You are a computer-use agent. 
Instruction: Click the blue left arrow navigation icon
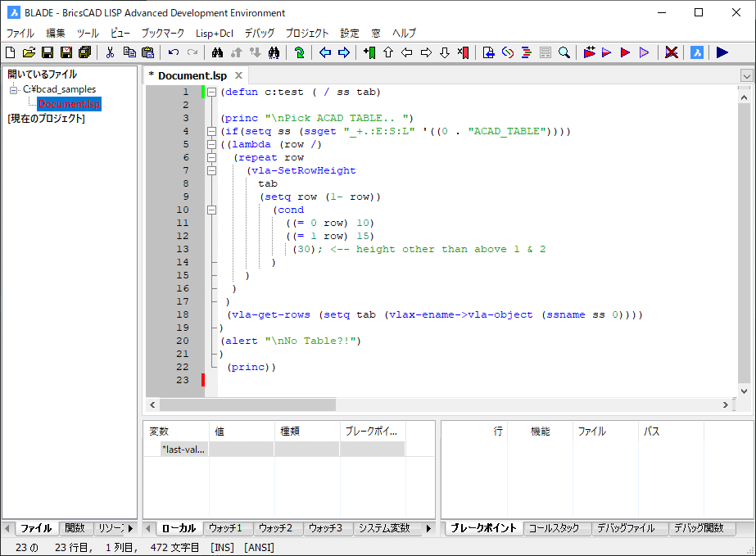[x=325, y=52]
